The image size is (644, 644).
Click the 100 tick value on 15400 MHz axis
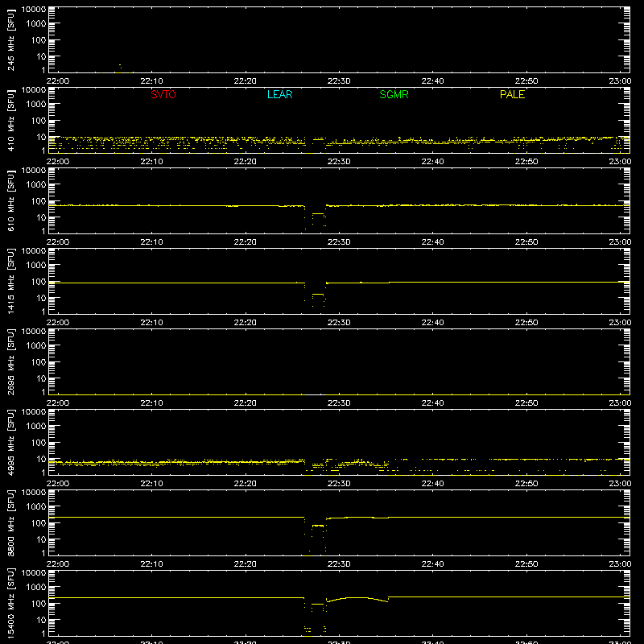tap(39, 604)
